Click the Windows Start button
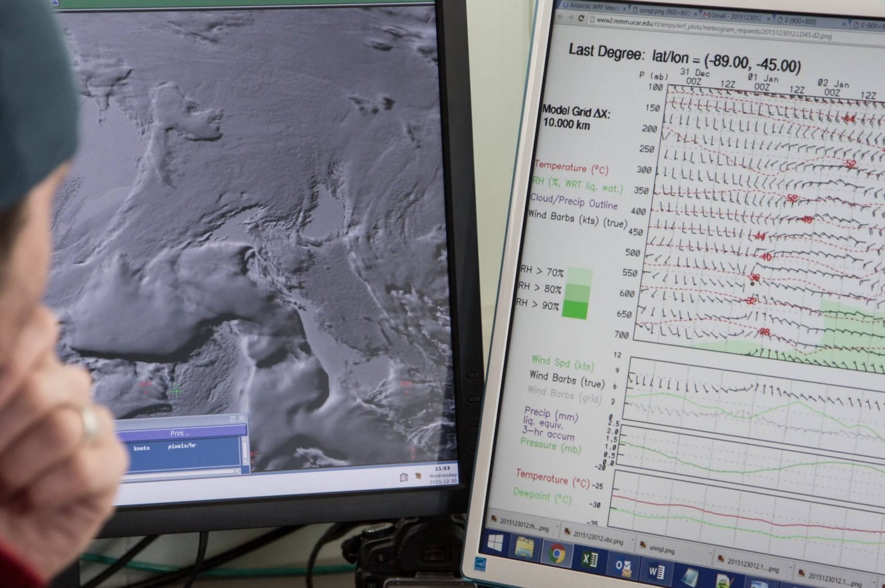Viewport: 885px width, 588px height. click(495, 544)
